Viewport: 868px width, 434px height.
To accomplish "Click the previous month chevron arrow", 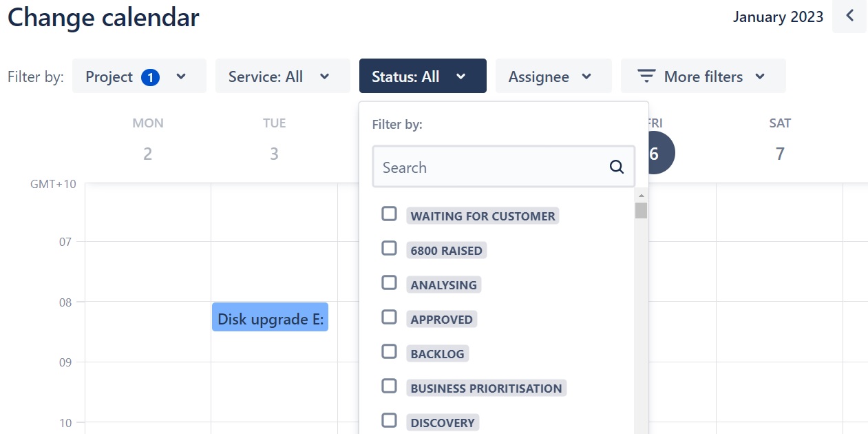I will pyautogui.click(x=849, y=16).
